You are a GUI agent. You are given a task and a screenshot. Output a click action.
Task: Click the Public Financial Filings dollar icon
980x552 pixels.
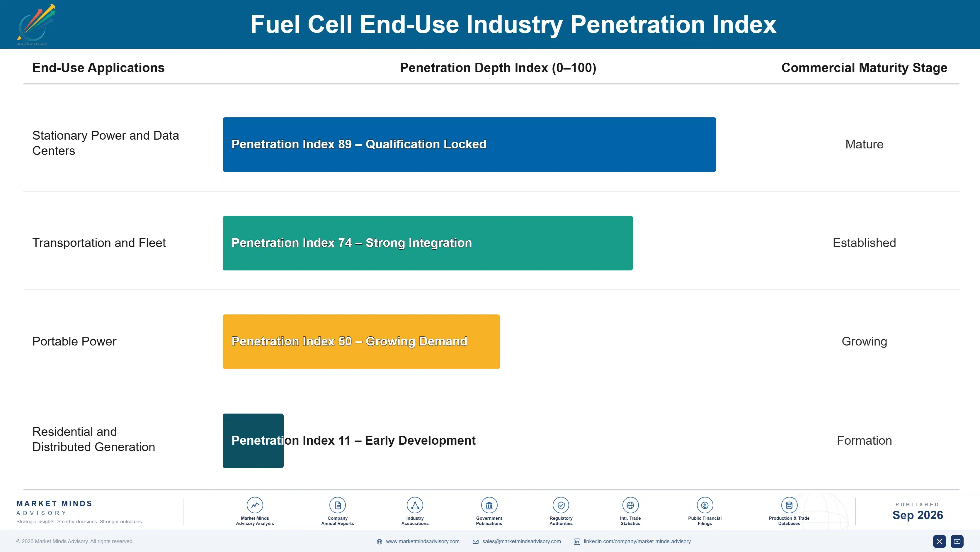pyautogui.click(x=705, y=505)
